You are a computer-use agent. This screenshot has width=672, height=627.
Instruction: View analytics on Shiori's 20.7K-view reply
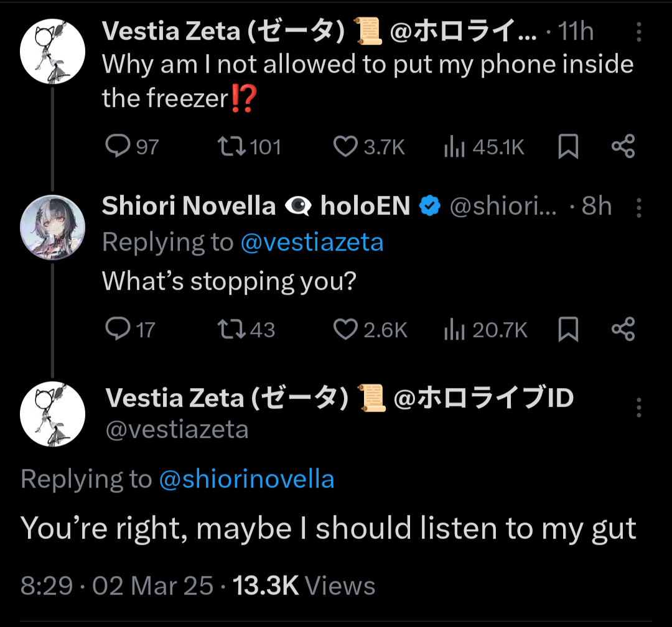tap(455, 330)
